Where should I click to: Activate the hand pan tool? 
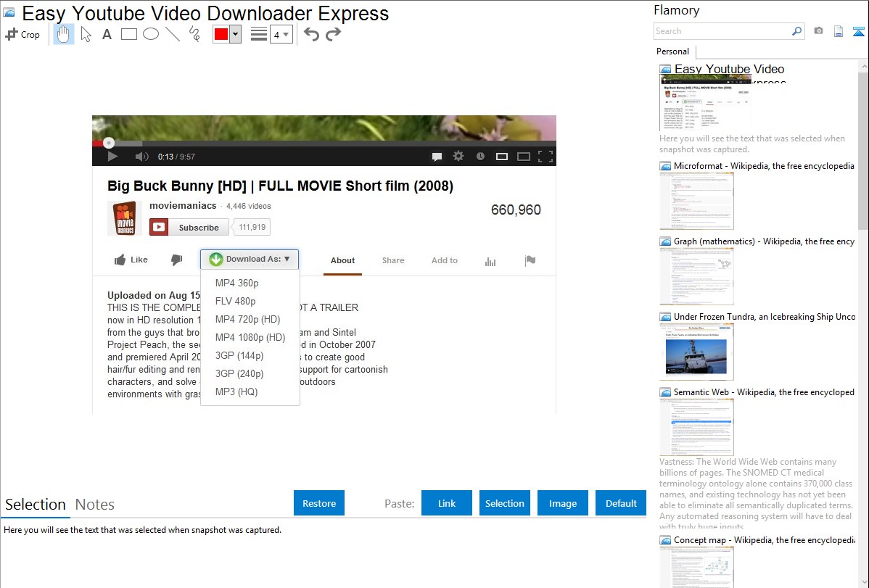(64, 34)
